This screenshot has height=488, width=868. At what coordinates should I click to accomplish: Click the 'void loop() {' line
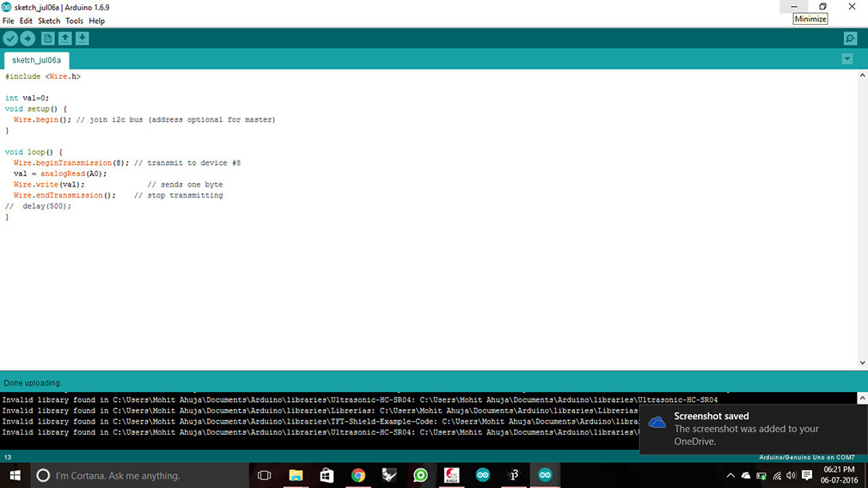coord(34,152)
